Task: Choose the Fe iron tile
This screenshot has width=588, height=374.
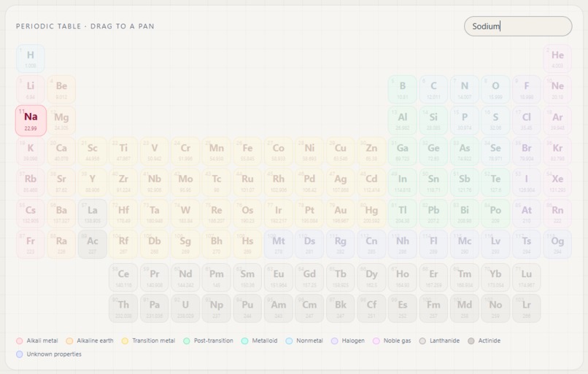Action: [x=247, y=152]
